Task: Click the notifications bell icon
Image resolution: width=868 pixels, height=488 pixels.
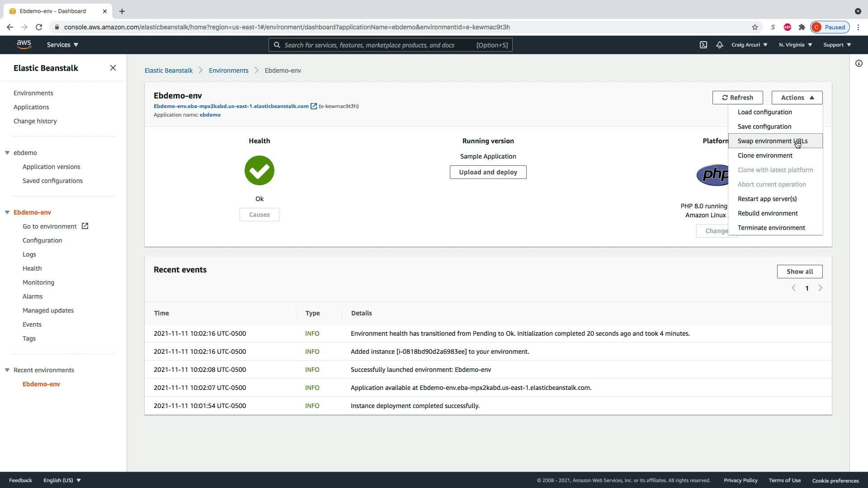Action: pyautogui.click(x=719, y=45)
